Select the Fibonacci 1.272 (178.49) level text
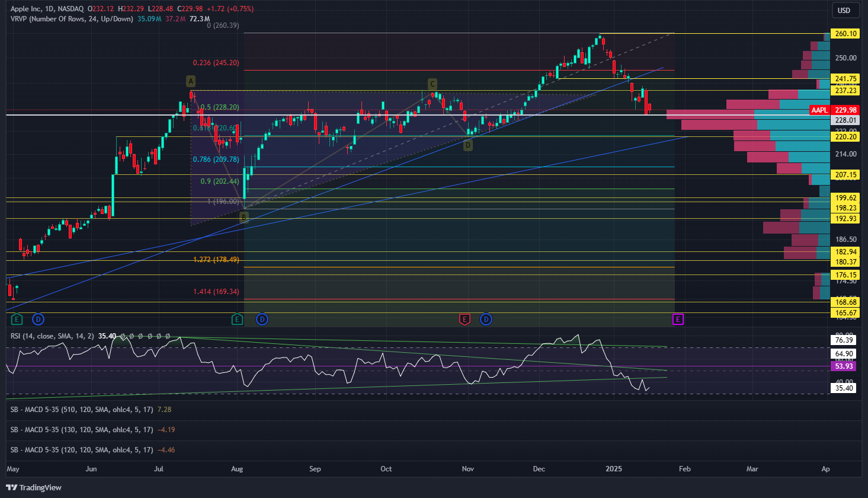This screenshot has height=498, width=868. coord(216,260)
